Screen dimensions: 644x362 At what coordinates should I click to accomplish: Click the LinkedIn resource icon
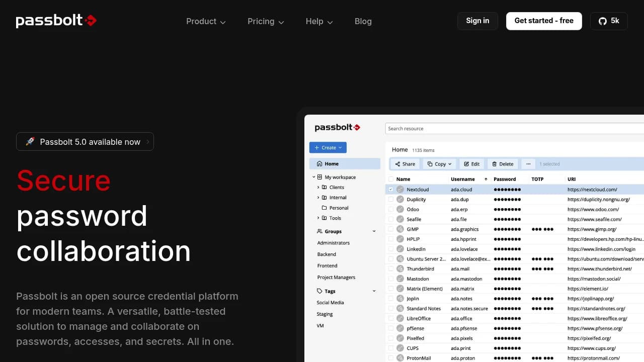pyautogui.click(x=400, y=249)
